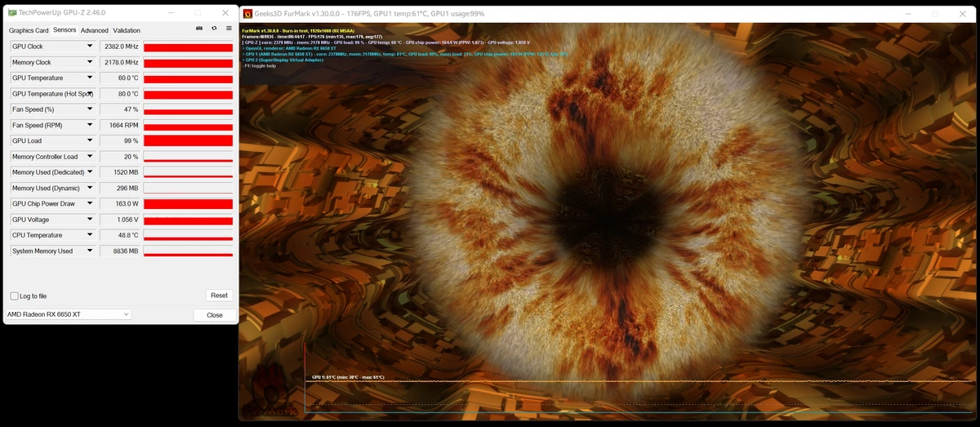The width and height of the screenshot is (980, 427).
Task: Enable the Log to file checkbox
Action: 14,296
